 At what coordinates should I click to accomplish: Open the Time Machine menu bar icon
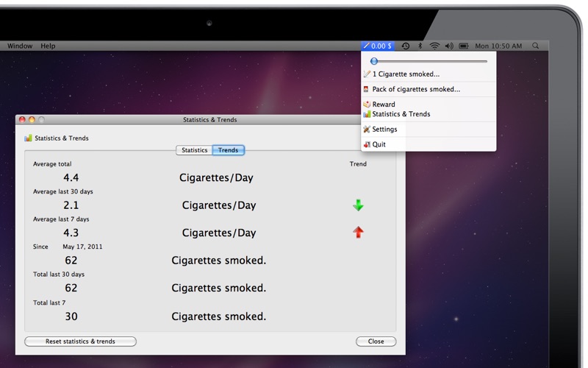406,46
